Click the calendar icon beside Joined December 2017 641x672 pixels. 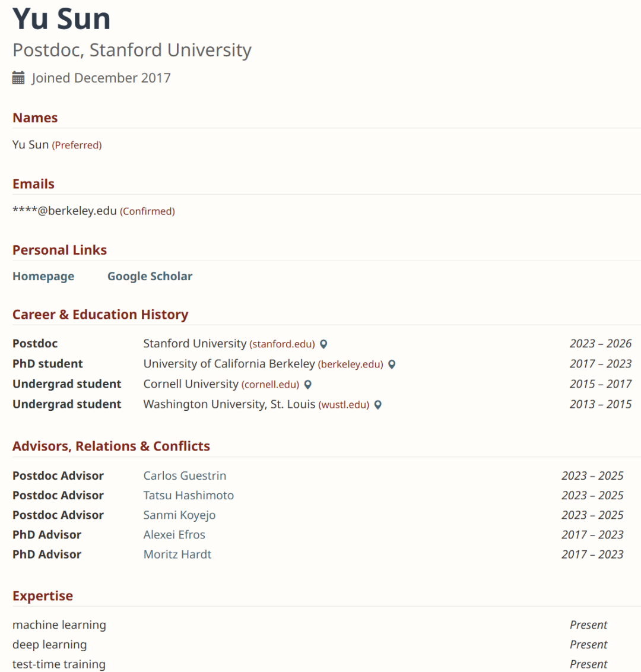point(18,78)
